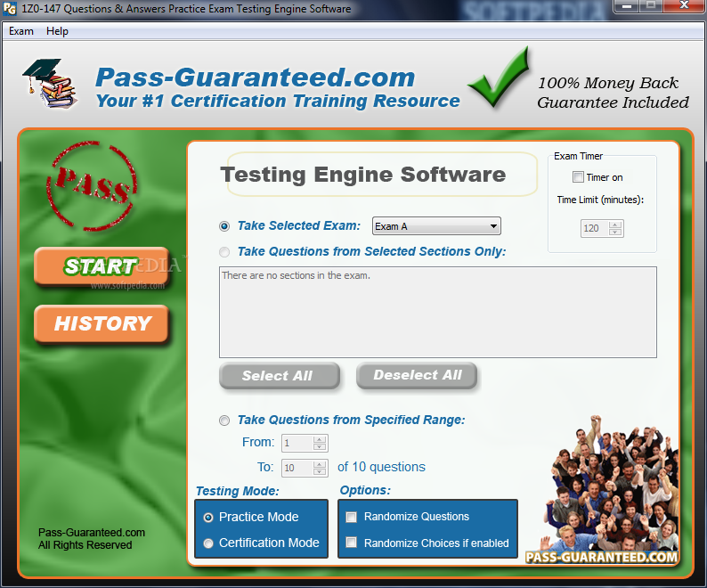Click the orange START button
The height and width of the screenshot is (588, 707).
(x=101, y=266)
